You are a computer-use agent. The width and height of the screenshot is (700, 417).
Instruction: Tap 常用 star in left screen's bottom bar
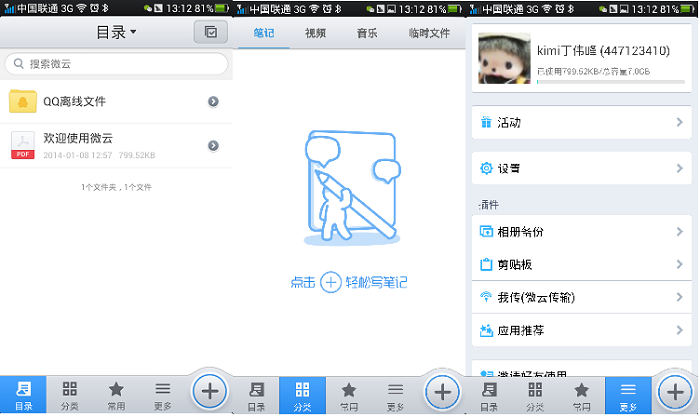coord(116,395)
